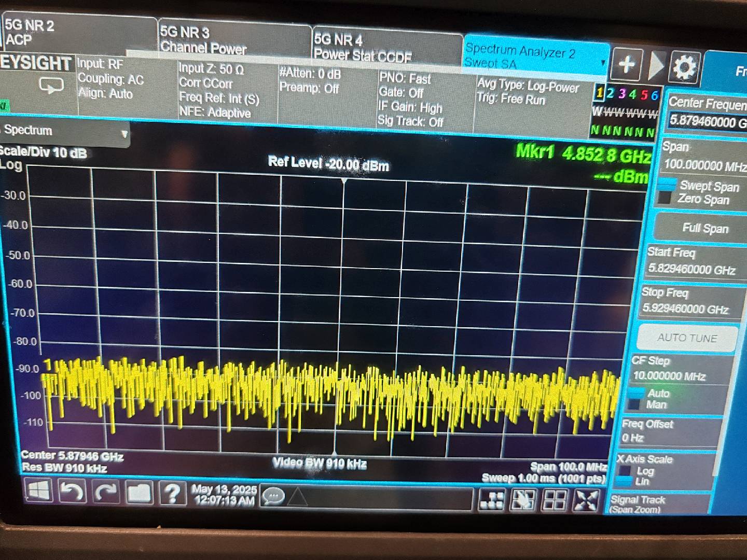The image size is (747, 560).
Task: Click Sweep 1.00 ms (1001 pts) annotation
Action: pos(544,478)
